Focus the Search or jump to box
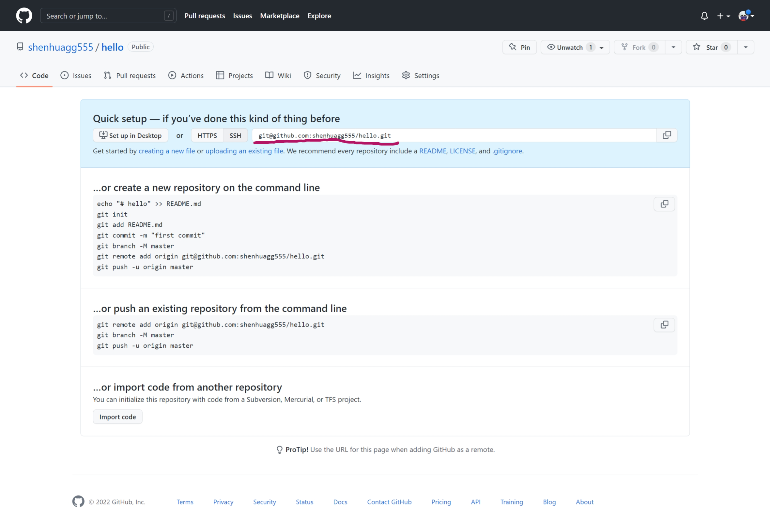Screen dimensions: 770x532 coord(108,16)
